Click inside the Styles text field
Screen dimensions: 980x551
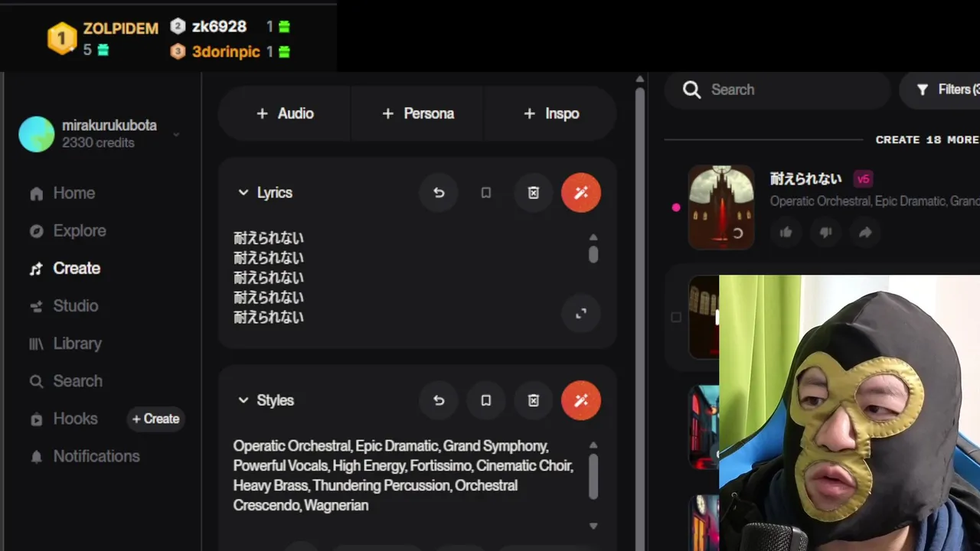click(406, 475)
